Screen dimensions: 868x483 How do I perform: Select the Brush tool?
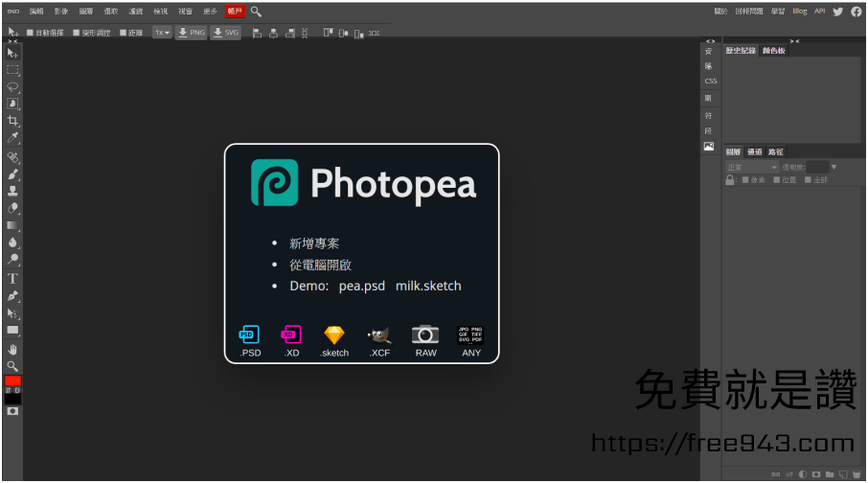(x=12, y=174)
